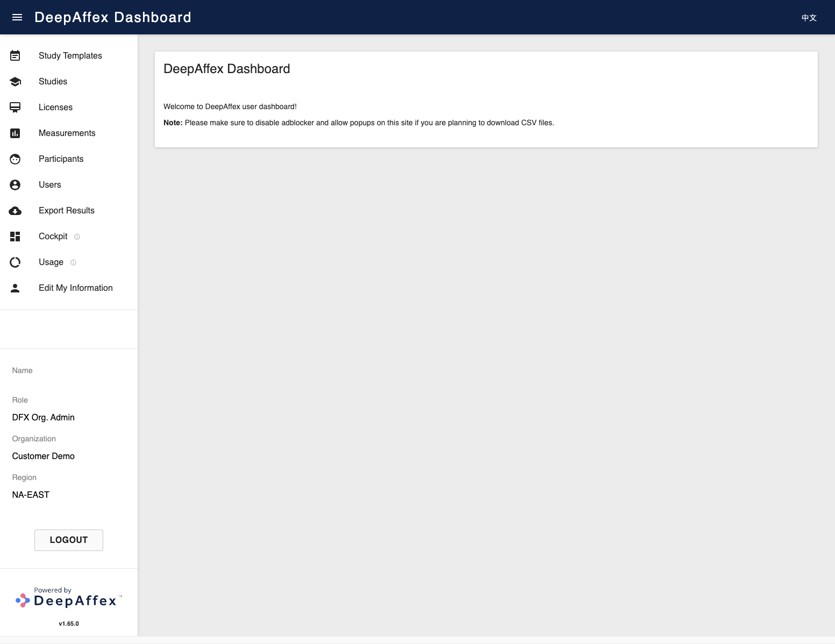
Task: Go to Licenses
Action: [69, 107]
